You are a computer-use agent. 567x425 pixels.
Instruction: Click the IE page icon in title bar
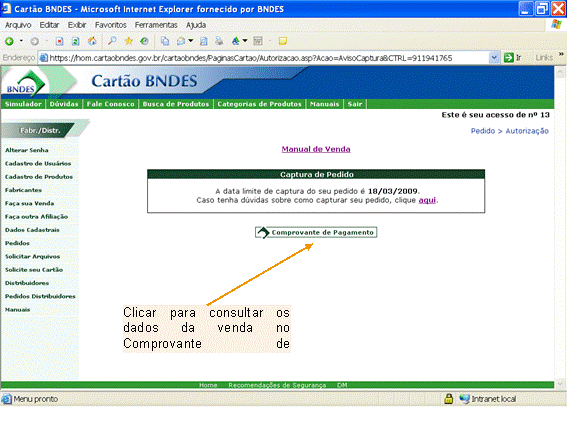(6, 9)
